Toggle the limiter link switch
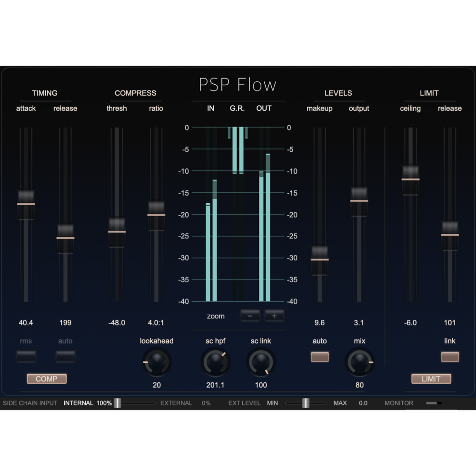The height and width of the screenshot is (476, 476). (450, 357)
